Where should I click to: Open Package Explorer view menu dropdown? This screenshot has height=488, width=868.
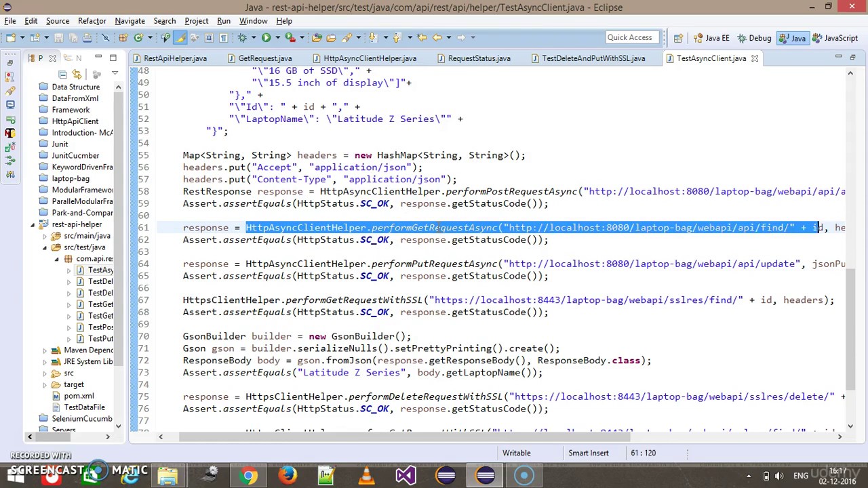[x=115, y=73]
